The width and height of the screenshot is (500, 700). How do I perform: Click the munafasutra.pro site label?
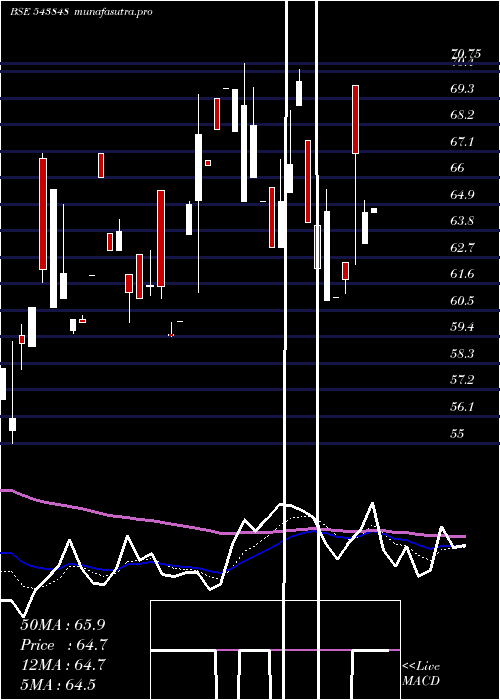point(113,12)
